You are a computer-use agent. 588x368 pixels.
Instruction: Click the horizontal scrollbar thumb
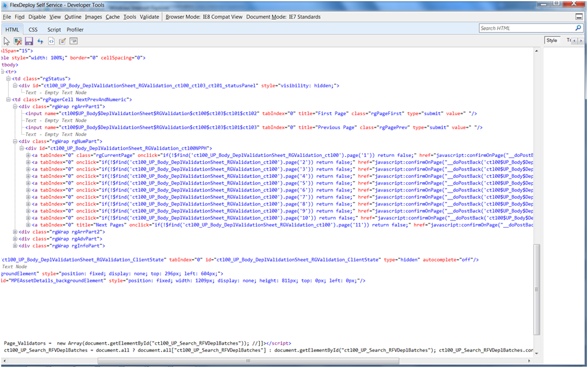[248, 361]
